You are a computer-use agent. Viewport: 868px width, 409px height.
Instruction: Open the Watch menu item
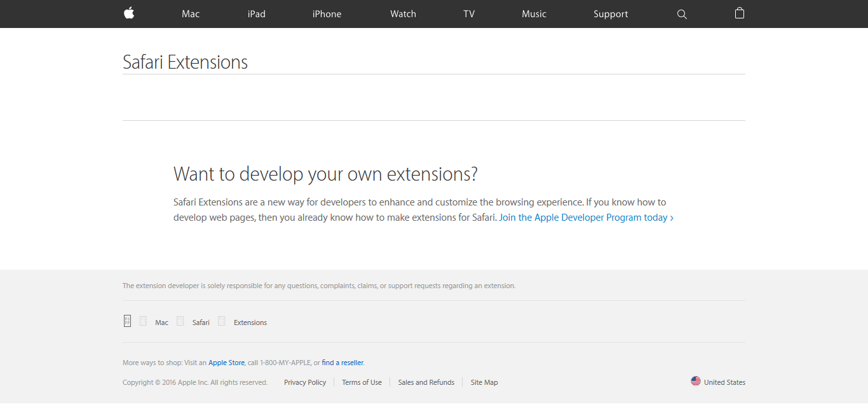point(403,14)
